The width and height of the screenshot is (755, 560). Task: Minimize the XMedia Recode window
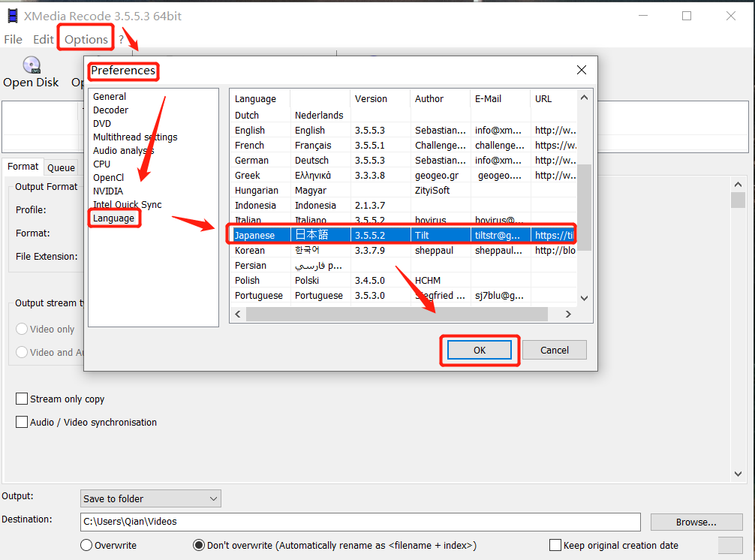point(643,16)
